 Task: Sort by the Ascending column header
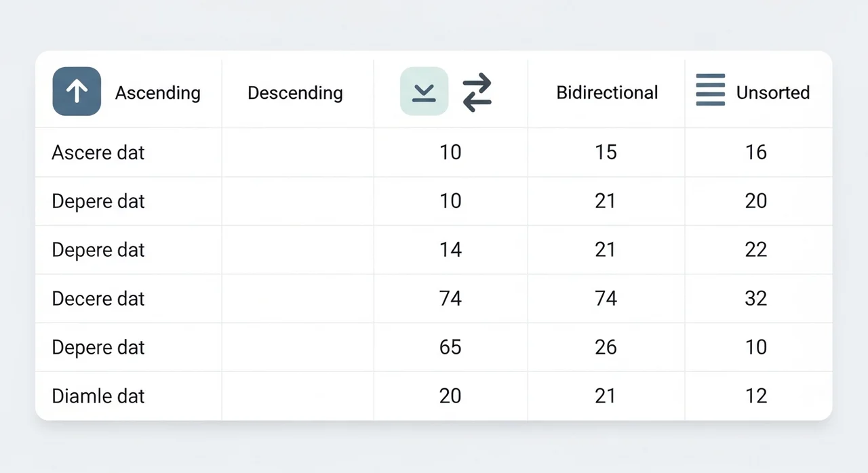[x=157, y=93]
